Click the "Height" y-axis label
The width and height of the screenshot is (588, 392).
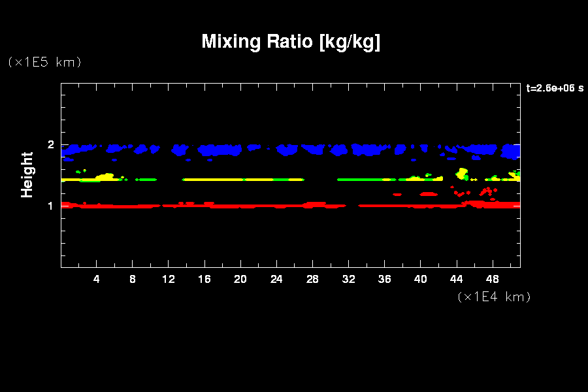point(27,174)
